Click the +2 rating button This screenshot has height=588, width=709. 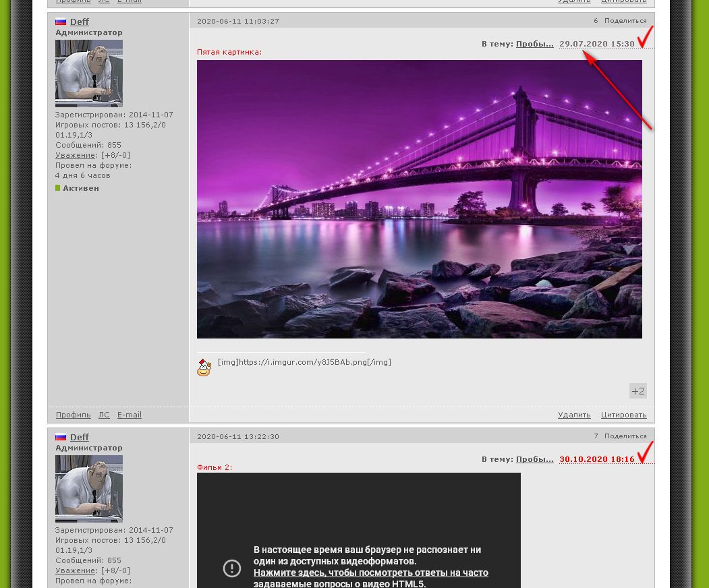(x=638, y=391)
